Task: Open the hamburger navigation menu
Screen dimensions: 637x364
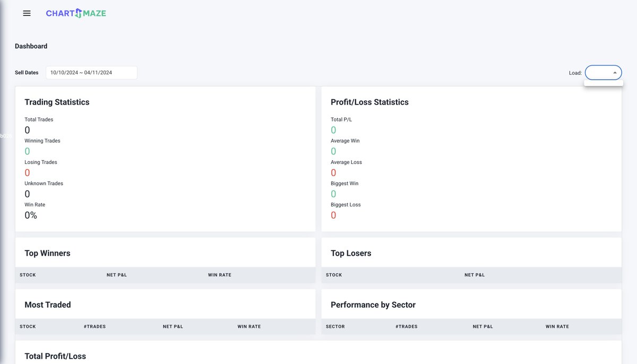Action: [27, 13]
